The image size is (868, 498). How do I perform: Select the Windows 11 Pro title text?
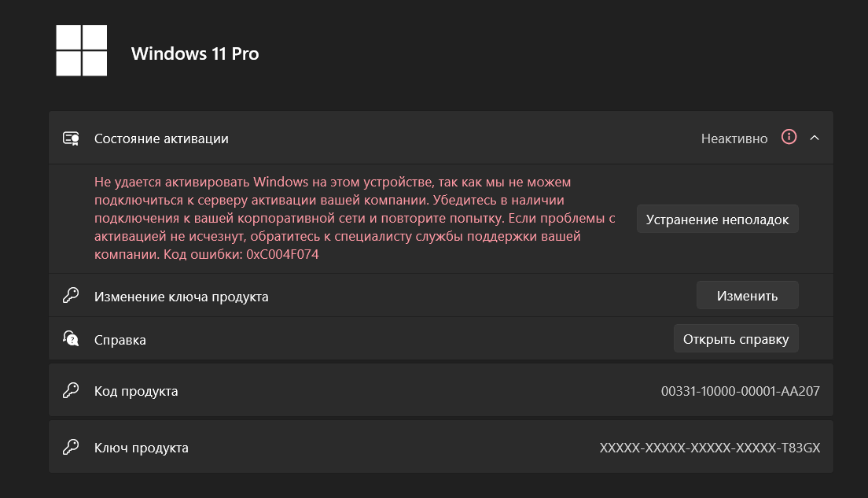pyautogui.click(x=195, y=53)
